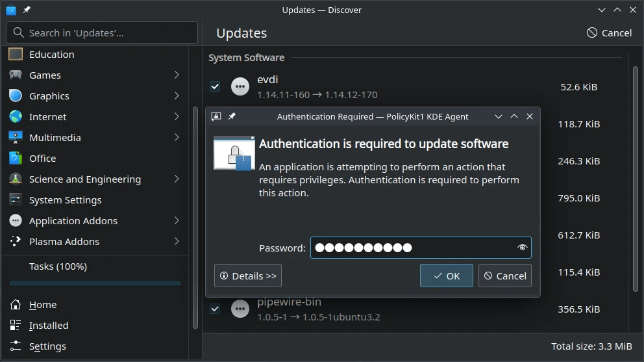
Task: Click the pin icon in the authentication dialog title bar
Action: coord(232,116)
